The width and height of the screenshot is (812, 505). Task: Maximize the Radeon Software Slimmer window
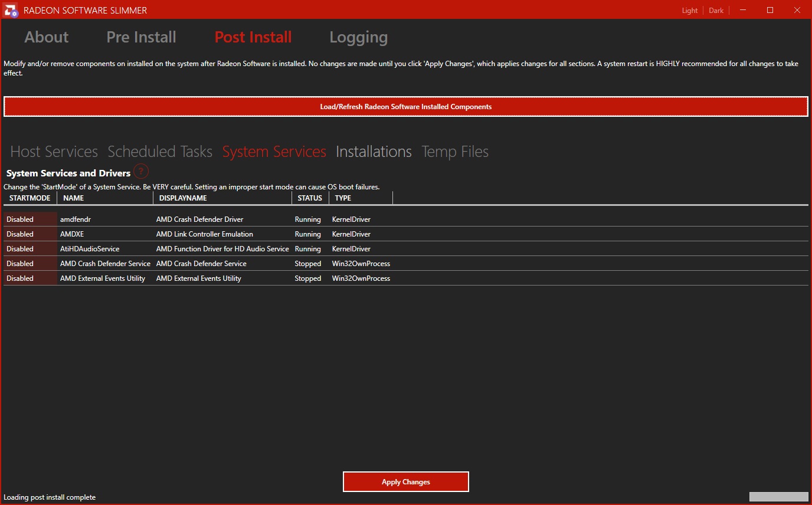770,10
